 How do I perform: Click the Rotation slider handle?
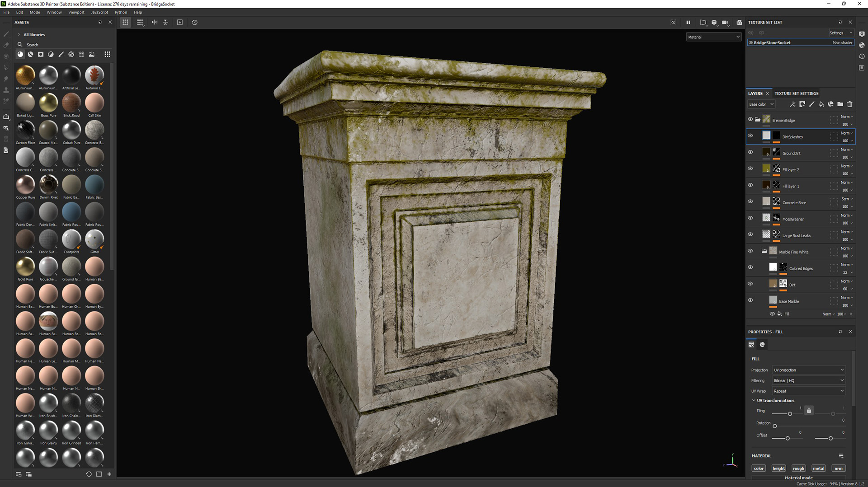[775, 426]
